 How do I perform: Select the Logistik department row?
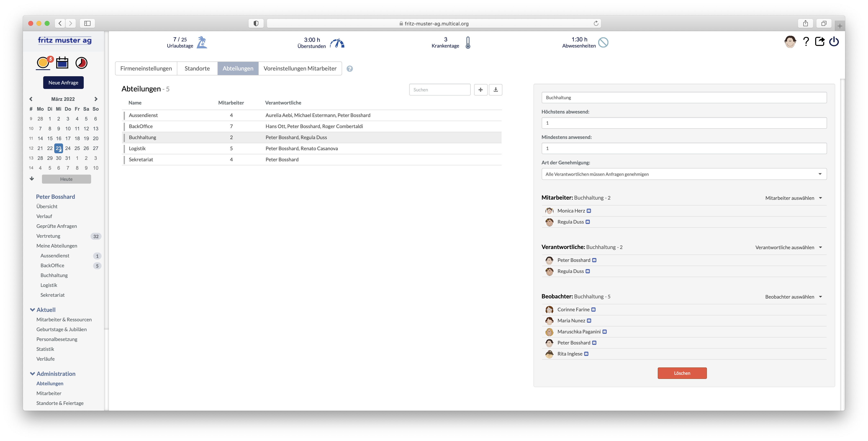pyautogui.click(x=312, y=148)
